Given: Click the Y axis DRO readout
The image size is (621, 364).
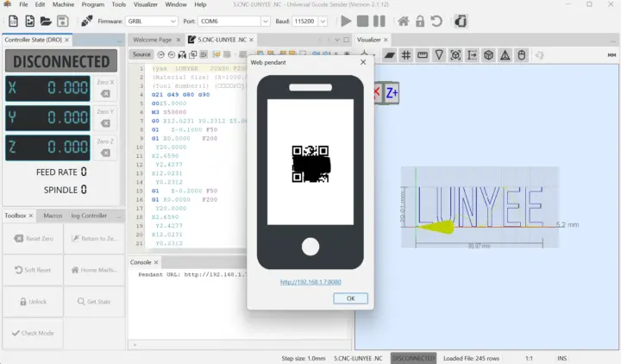Looking at the screenshot, I should click(x=47, y=117).
